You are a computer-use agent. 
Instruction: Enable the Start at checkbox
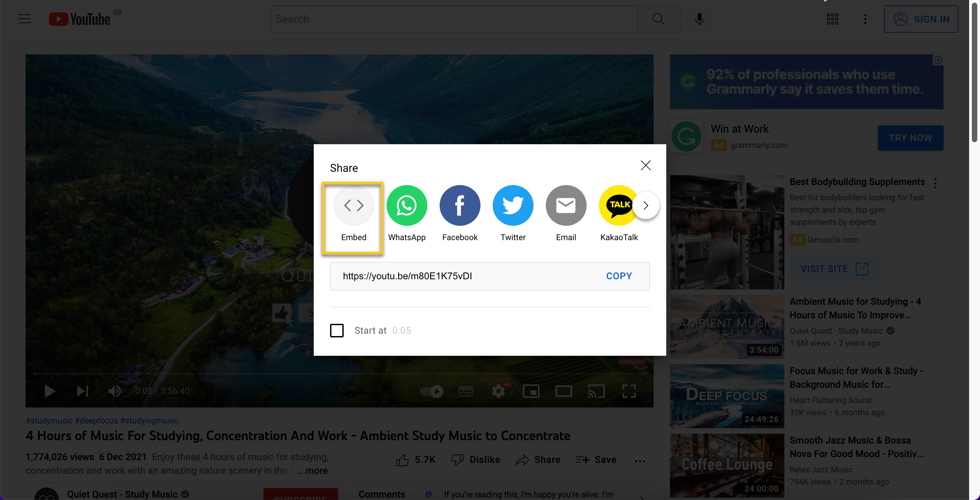coord(337,330)
